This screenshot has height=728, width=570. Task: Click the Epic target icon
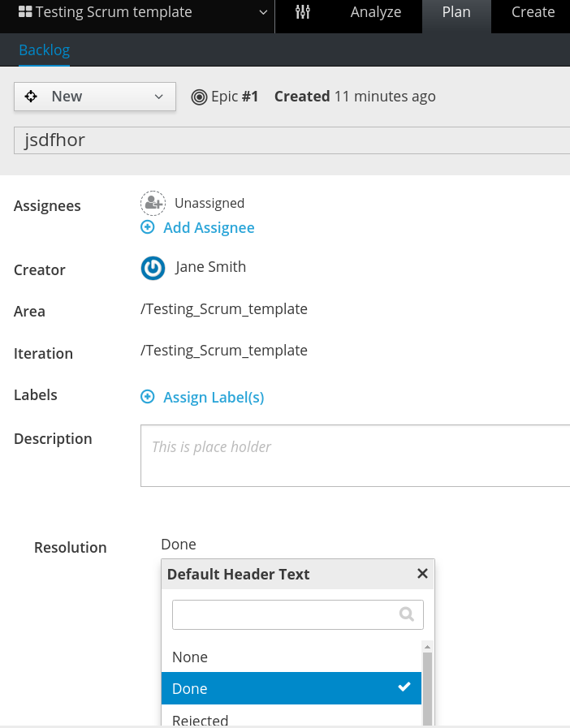click(x=199, y=96)
